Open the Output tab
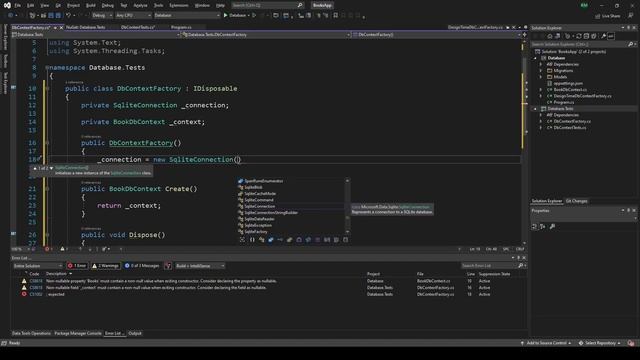The image size is (640, 360). pos(135,333)
